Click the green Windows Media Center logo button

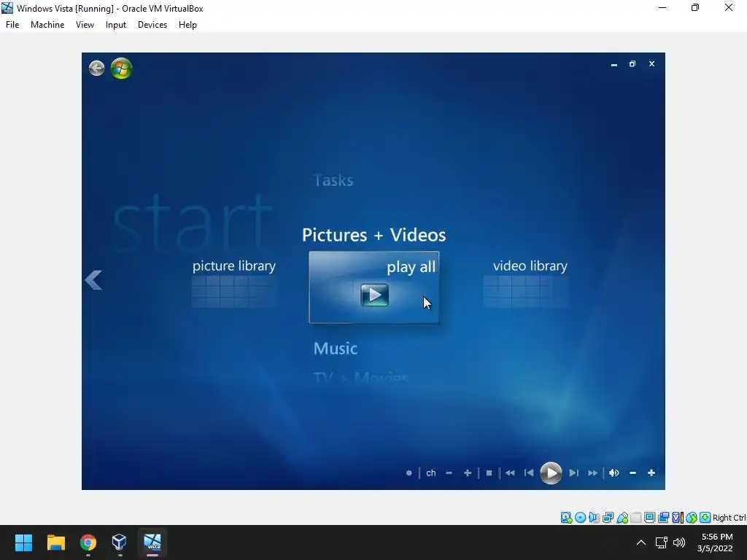coord(122,69)
